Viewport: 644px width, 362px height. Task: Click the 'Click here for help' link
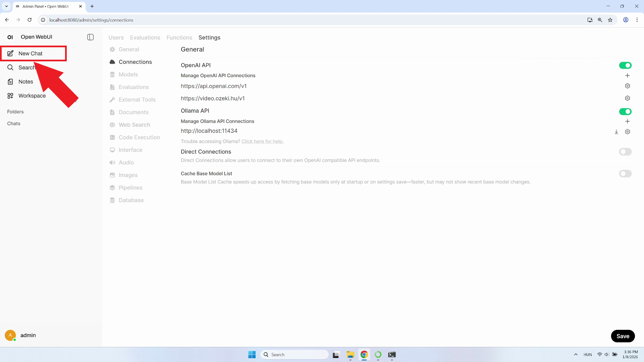[262, 141]
